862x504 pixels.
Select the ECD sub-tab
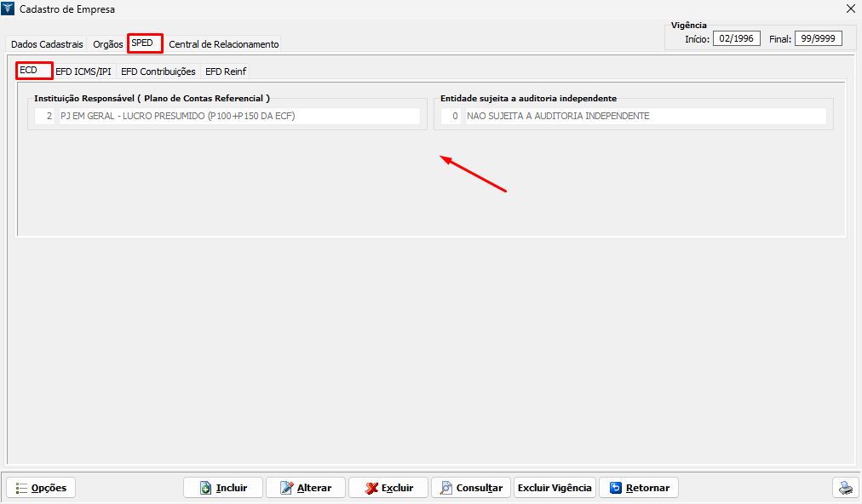click(x=30, y=71)
